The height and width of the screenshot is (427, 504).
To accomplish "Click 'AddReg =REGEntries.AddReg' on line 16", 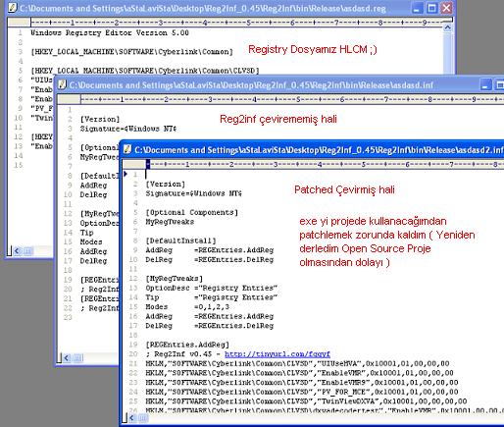I will (210, 316).
